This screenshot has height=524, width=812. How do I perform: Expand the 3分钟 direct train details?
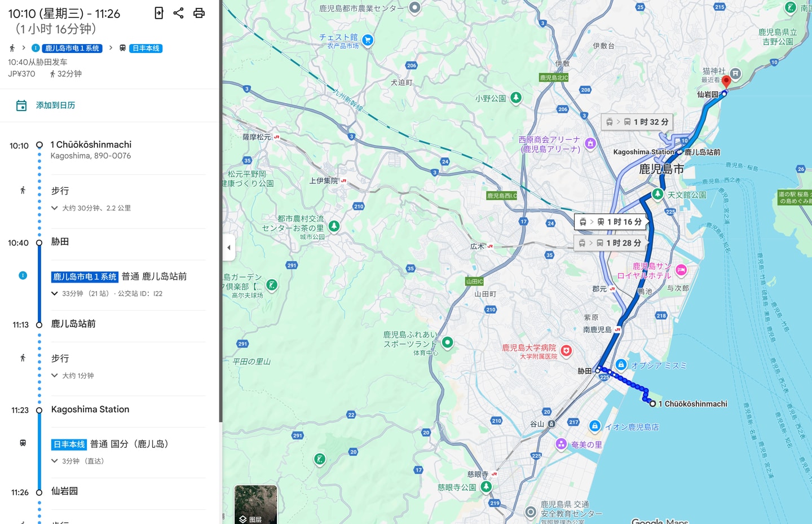coord(55,461)
